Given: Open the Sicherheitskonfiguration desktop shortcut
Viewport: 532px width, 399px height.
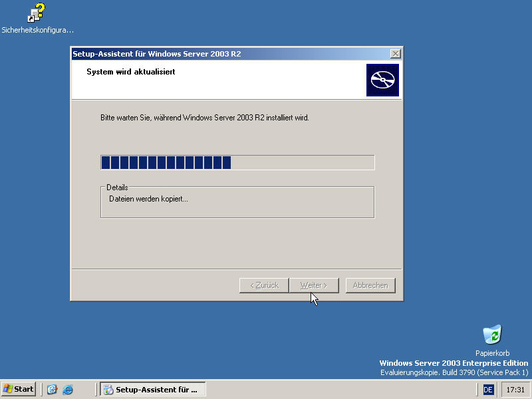Looking at the screenshot, I should (x=37, y=13).
